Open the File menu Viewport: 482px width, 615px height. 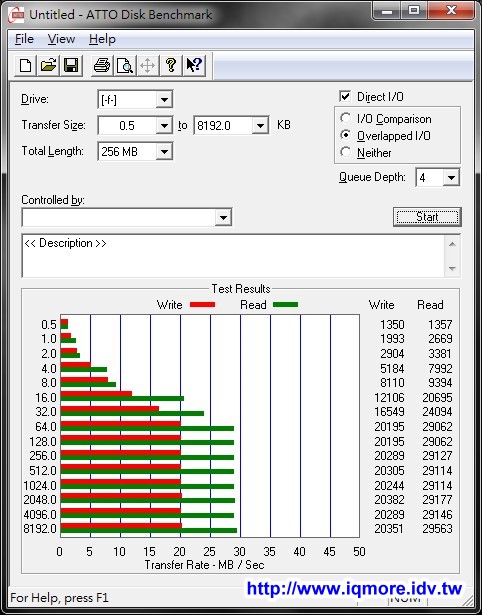(x=24, y=39)
